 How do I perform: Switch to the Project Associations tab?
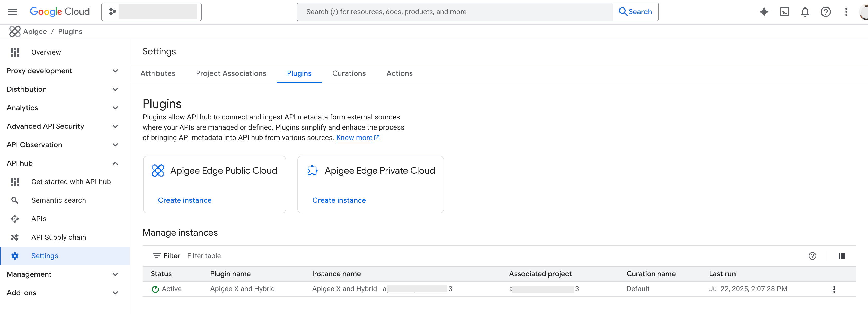click(x=231, y=73)
